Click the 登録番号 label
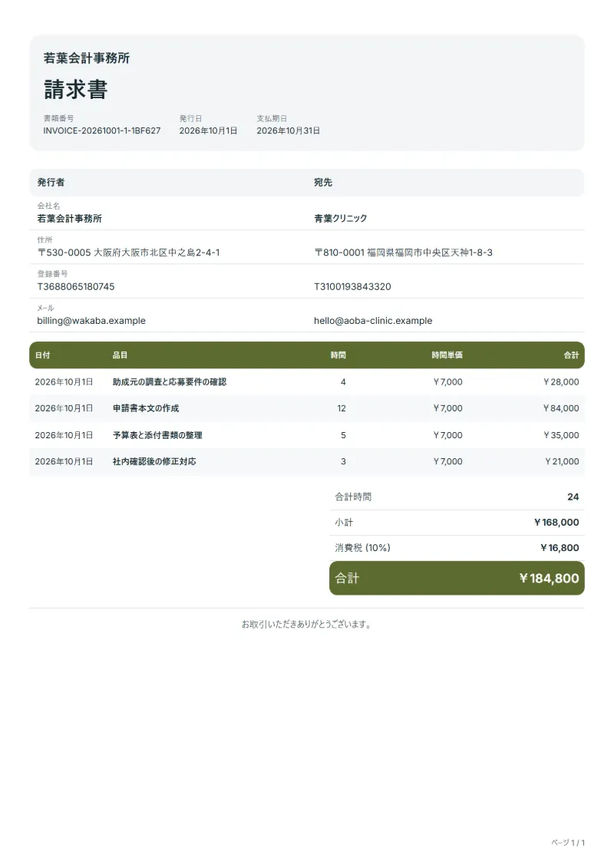Viewport: 614px width, 868px height. pos(53,274)
